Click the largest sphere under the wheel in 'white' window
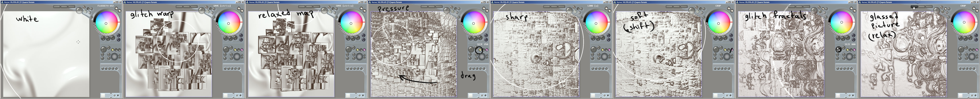The width and height of the screenshot is (980, 99). pos(114,56)
